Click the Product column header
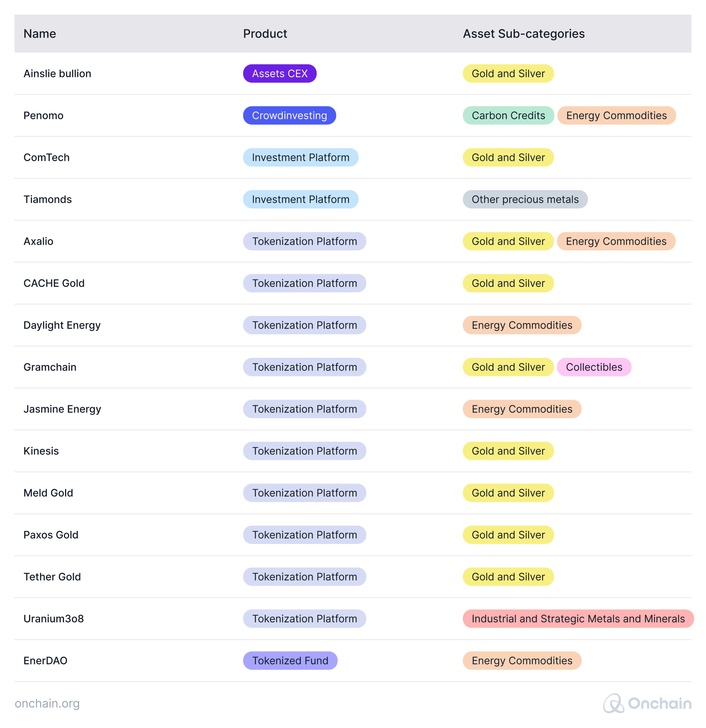706x728 pixels. point(265,34)
